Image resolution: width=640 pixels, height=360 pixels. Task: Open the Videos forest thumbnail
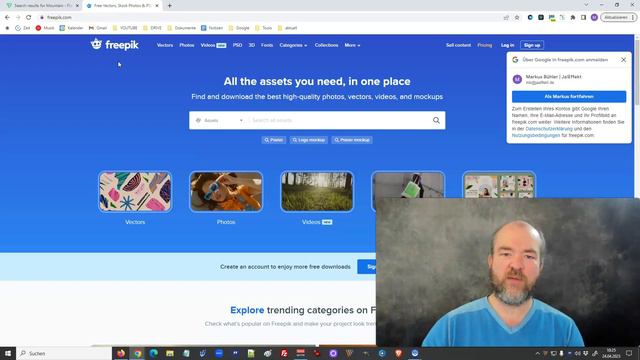317,192
